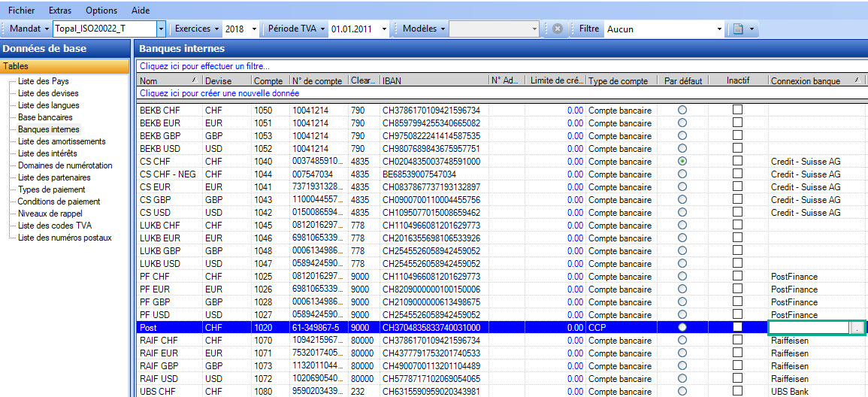Click the clear filter icon in the toolbar
The width and height of the screenshot is (868, 397).
(x=557, y=29)
